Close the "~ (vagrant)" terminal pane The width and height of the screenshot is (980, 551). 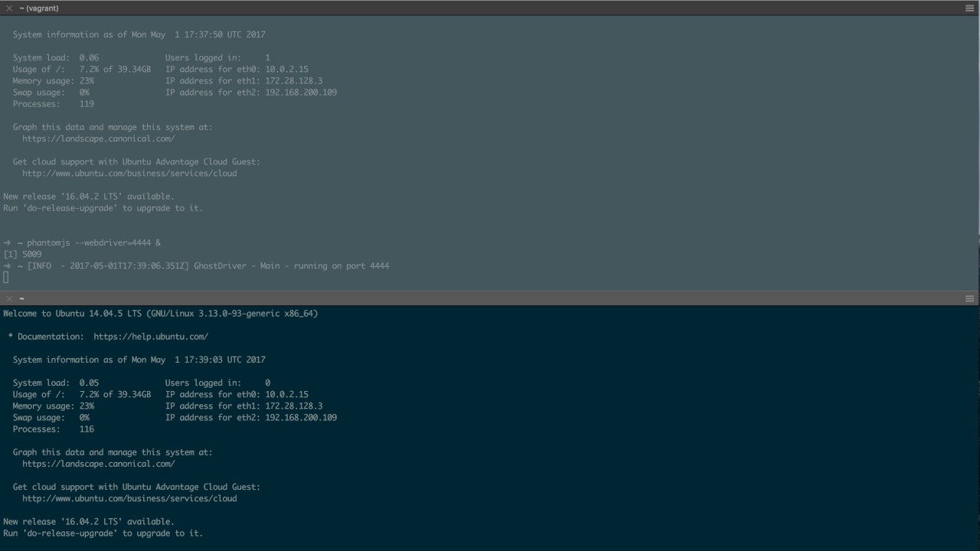click(9, 8)
